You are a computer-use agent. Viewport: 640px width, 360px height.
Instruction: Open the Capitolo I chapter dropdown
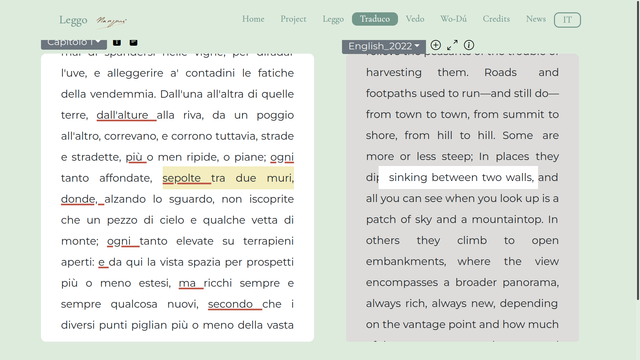pyautogui.click(x=74, y=43)
